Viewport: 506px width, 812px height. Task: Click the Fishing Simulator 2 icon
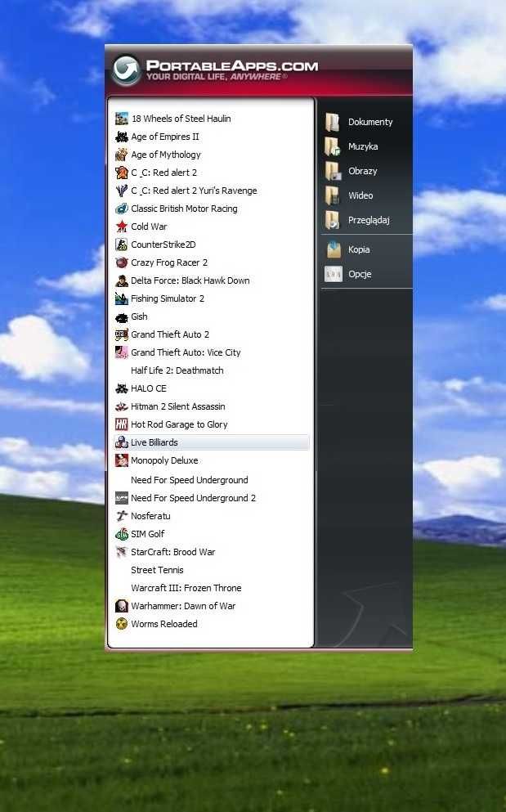click(x=121, y=298)
